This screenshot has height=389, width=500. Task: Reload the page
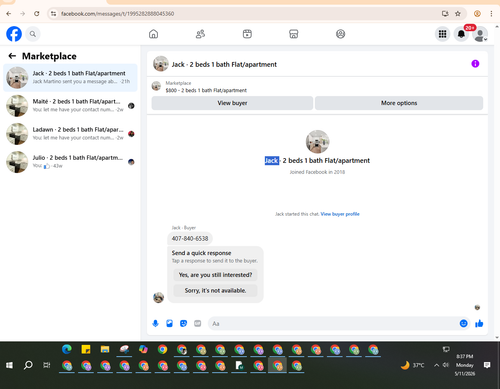click(37, 14)
